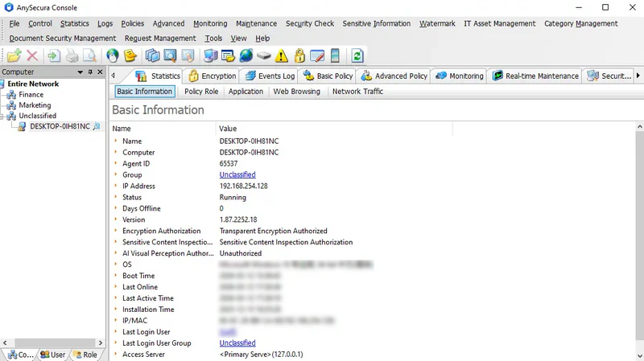Click the green refresh arrows icon

[x=357, y=55]
